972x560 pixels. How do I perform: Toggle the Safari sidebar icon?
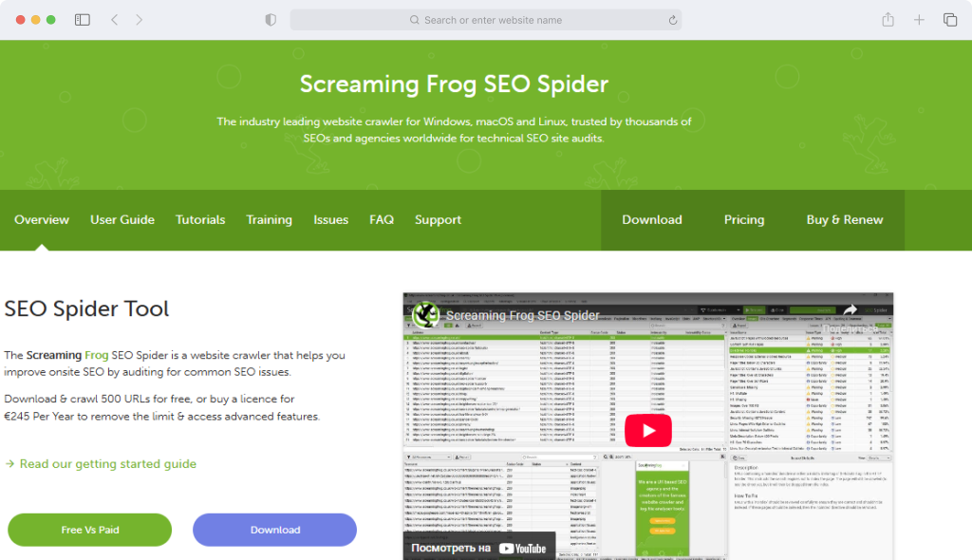83,20
